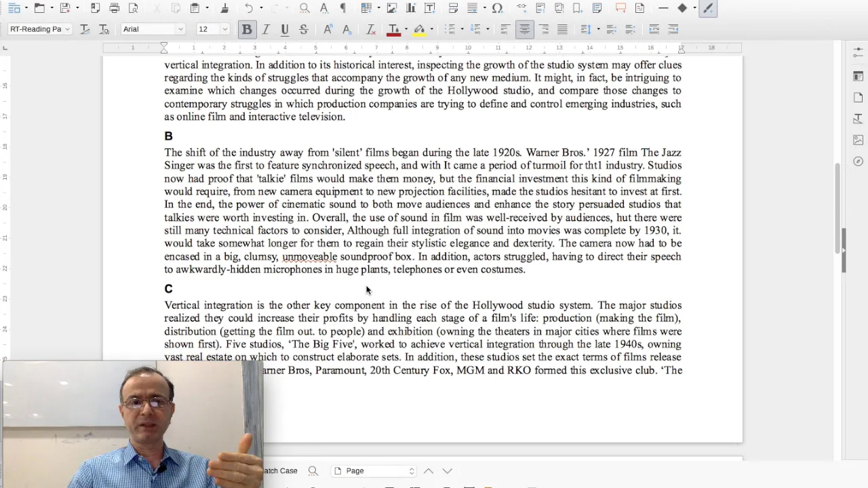Click the Center Horizontally alignment button
This screenshot has height=488, width=868.
[x=524, y=29]
